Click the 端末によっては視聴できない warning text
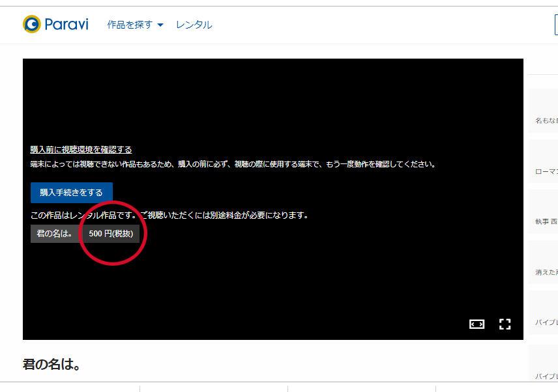 click(233, 164)
